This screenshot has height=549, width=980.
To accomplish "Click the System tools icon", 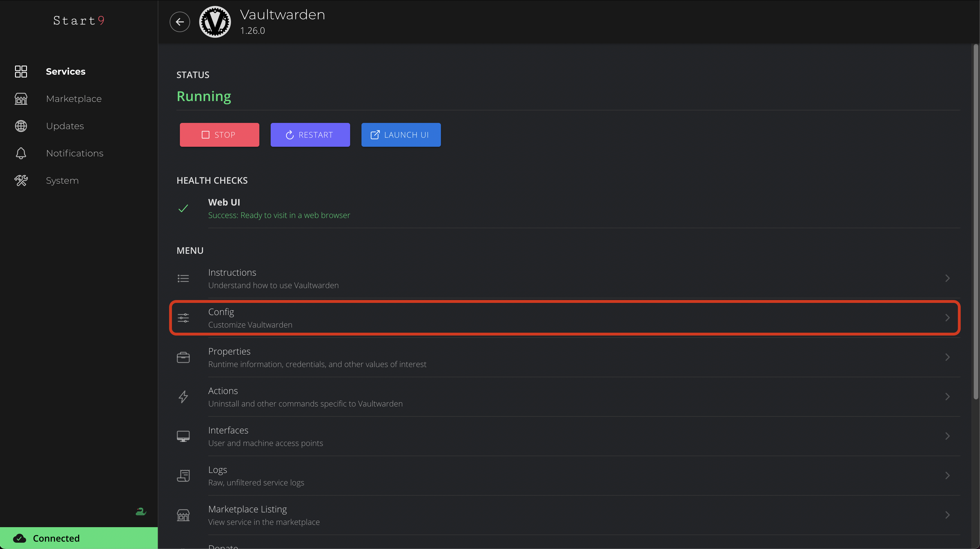I will coord(21,181).
